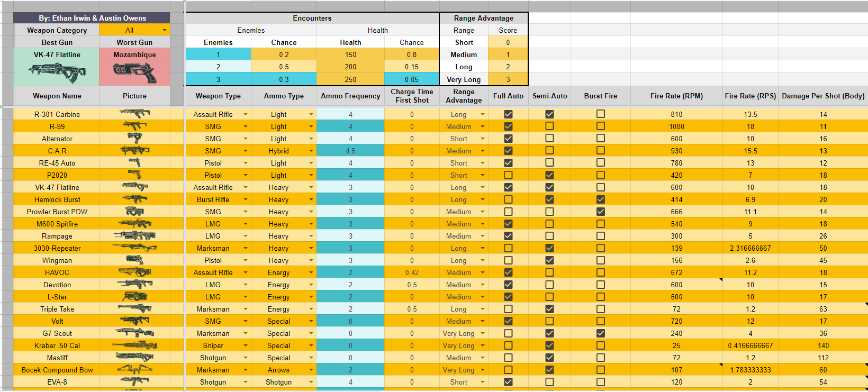Click the HAVOC weapon picture
This screenshot has width=868, height=392.
tap(134, 271)
